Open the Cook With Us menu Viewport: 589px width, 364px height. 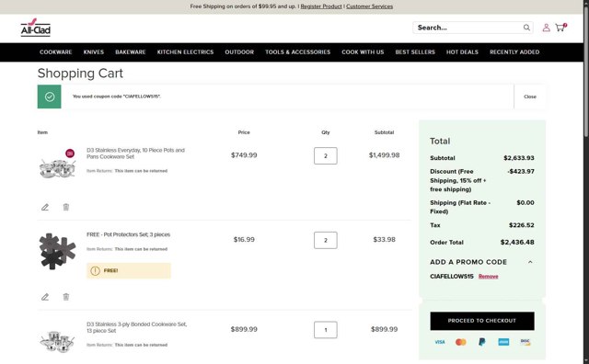pos(363,52)
